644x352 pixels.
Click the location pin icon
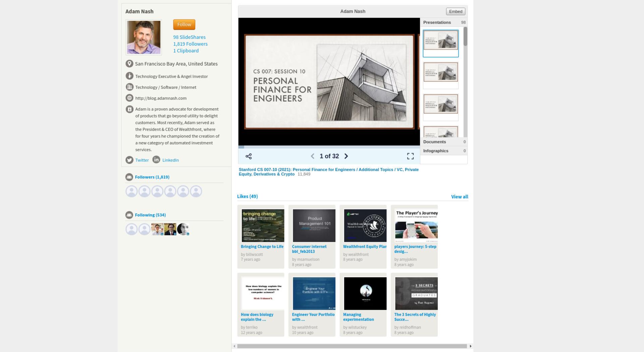coord(129,64)
